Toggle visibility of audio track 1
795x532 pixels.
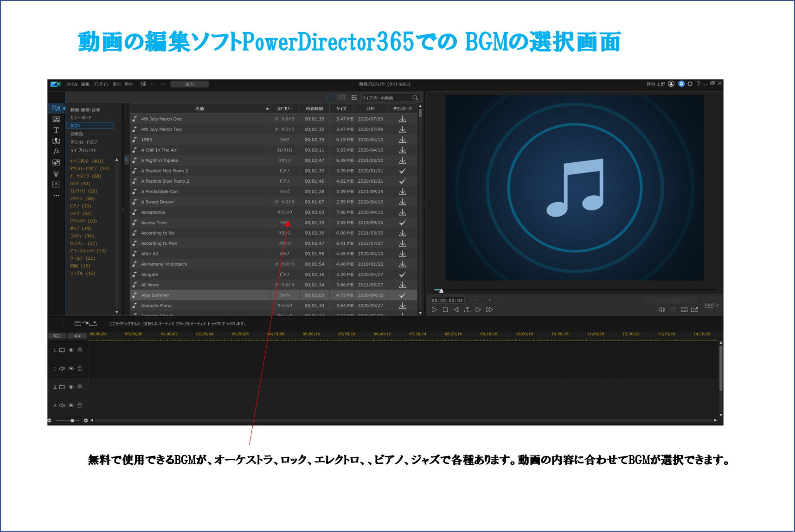[71, 368]
